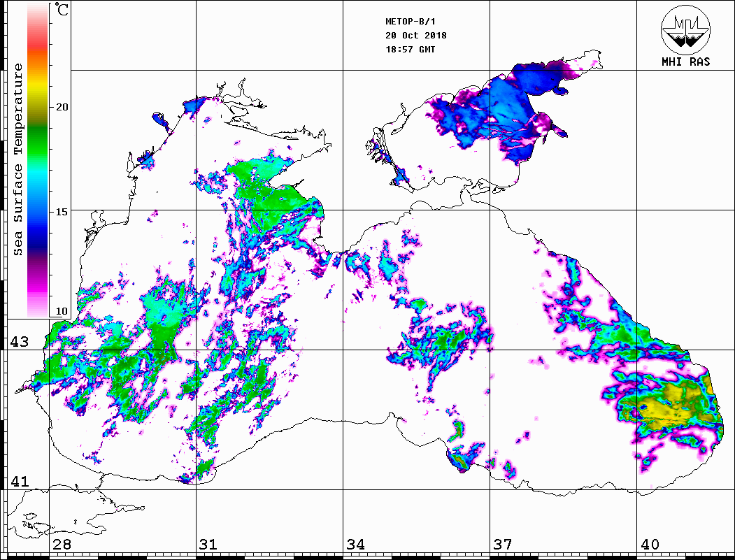Click the MHI RAS circular logo

click(686, 30)
